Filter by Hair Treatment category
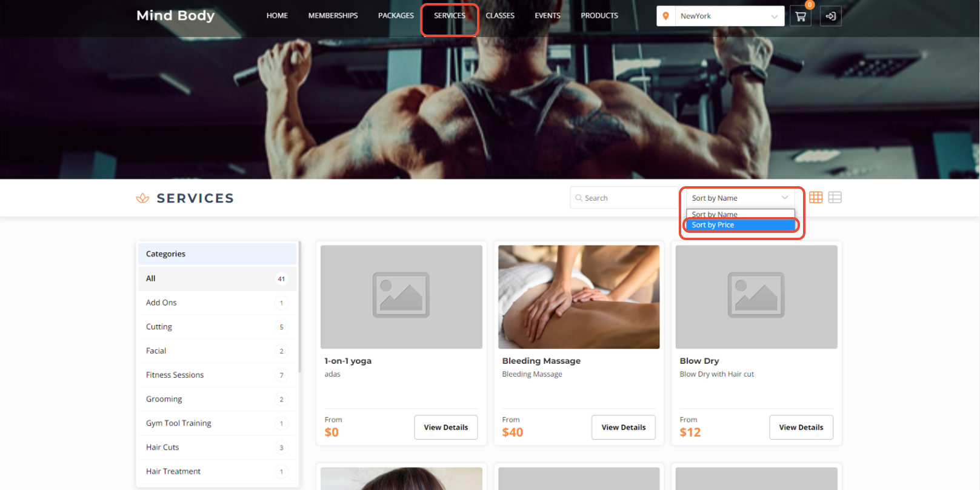The height and width of the screenshot is (490, 980). click(217, 472)
